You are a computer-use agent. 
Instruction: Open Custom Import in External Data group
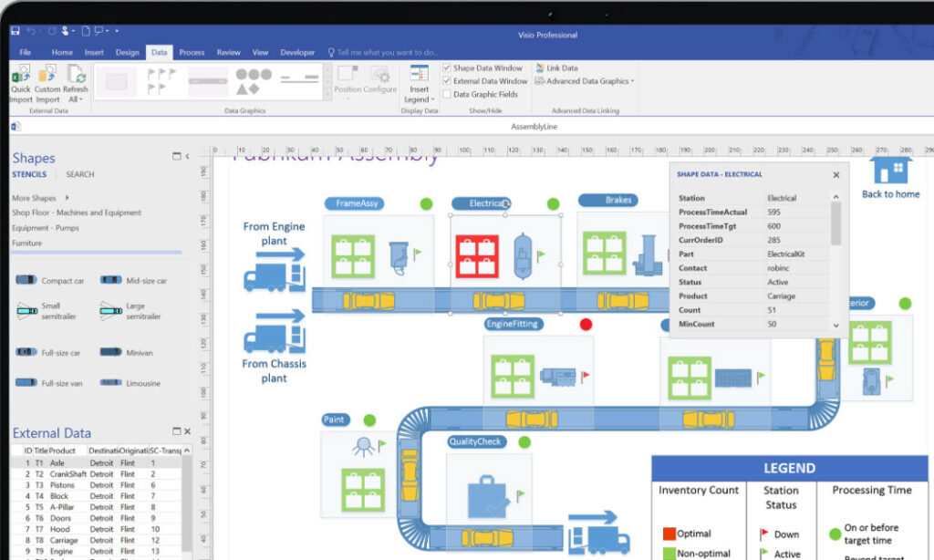[47, 84]
